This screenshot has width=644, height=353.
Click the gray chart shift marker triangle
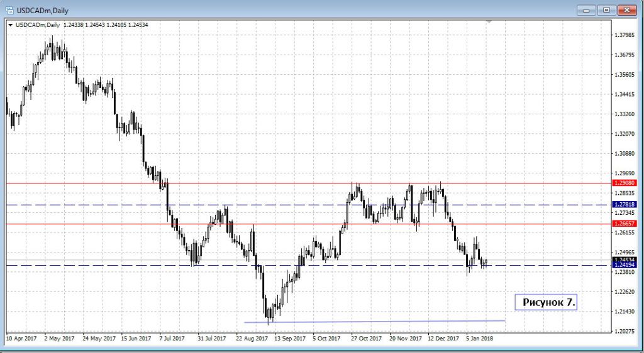[x=489, y=23]
